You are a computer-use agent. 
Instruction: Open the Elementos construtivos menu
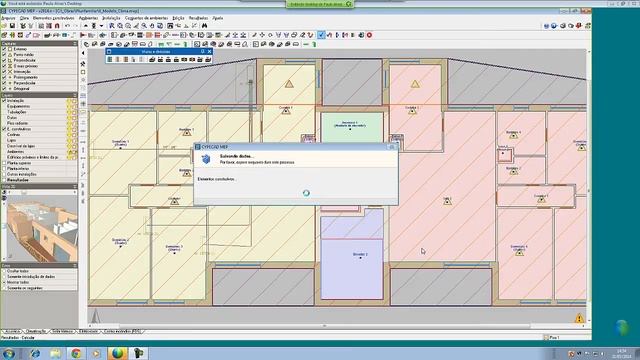[x=53, y=18]
